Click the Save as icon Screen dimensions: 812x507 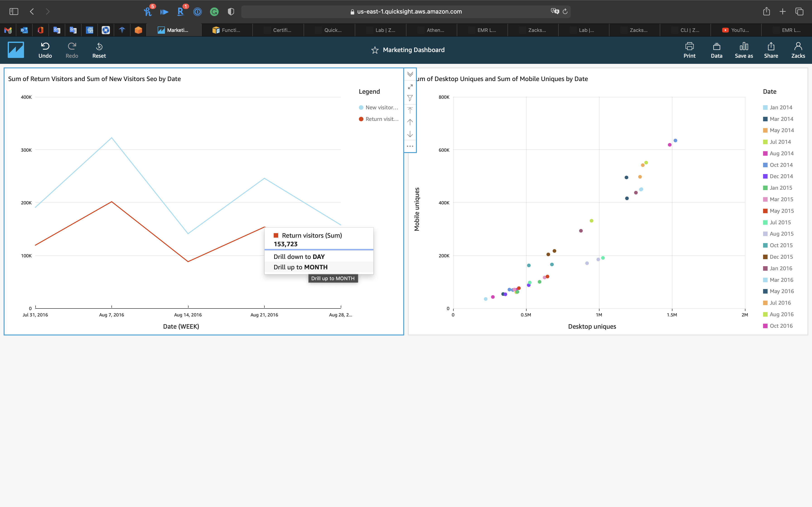click(744, 46)
